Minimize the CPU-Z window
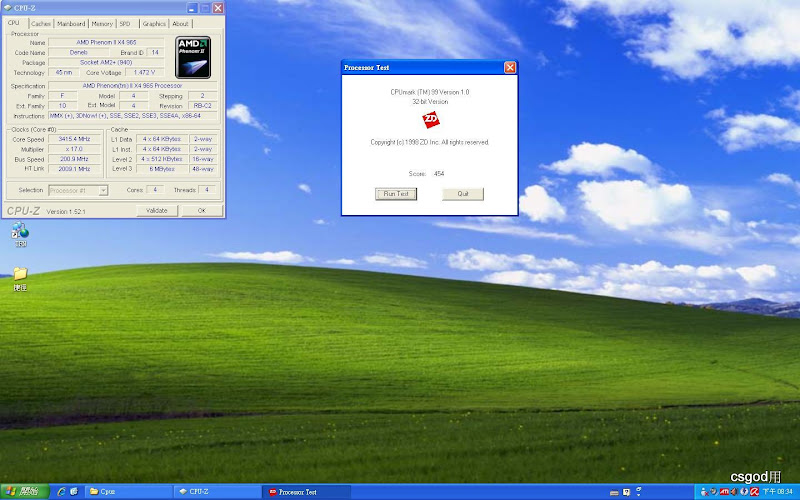The width and height of the screenshot is (800, 500). point(192,8)
